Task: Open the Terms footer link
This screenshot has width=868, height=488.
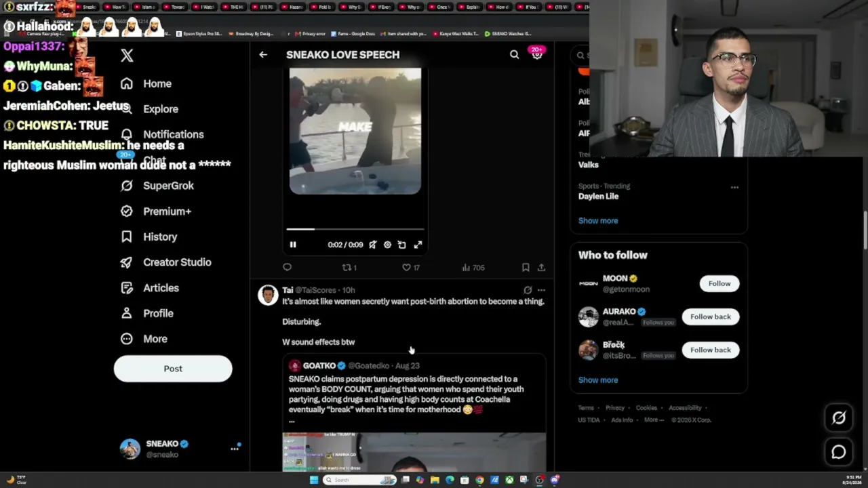Action: click(x=586, y=408)
